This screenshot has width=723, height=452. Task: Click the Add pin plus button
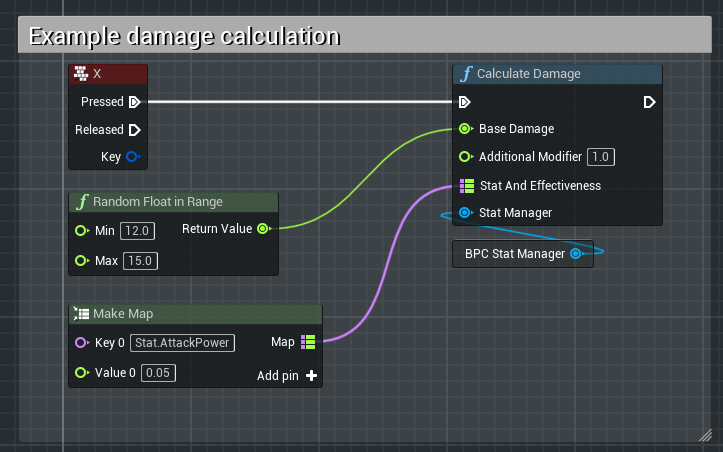[311, 376]
